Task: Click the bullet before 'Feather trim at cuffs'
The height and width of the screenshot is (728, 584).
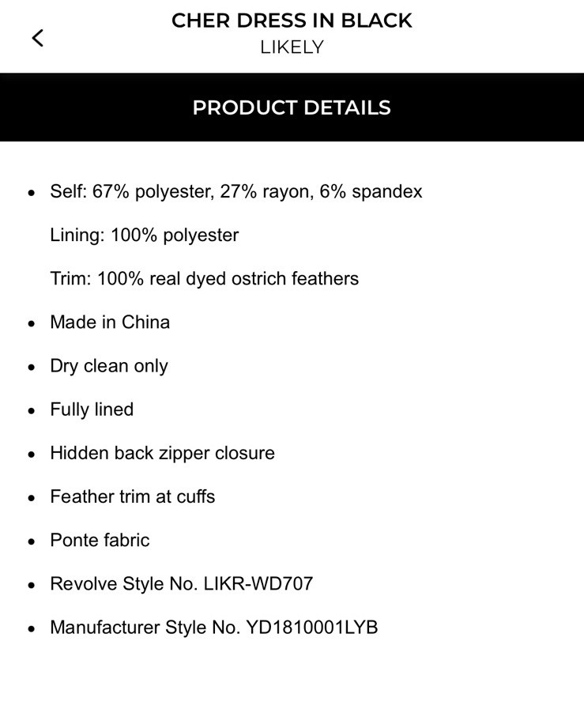Action: click(x=32, y=498)
